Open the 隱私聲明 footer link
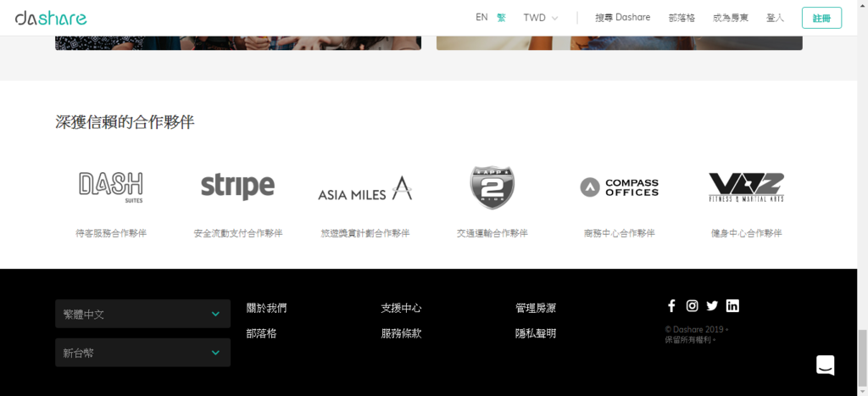 (x=536, y=334)
